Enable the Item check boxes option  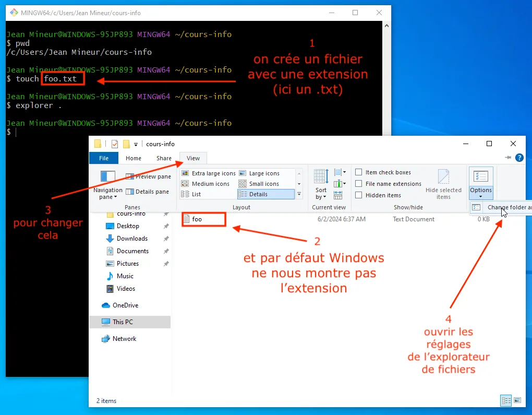click(x=359, y=172)
